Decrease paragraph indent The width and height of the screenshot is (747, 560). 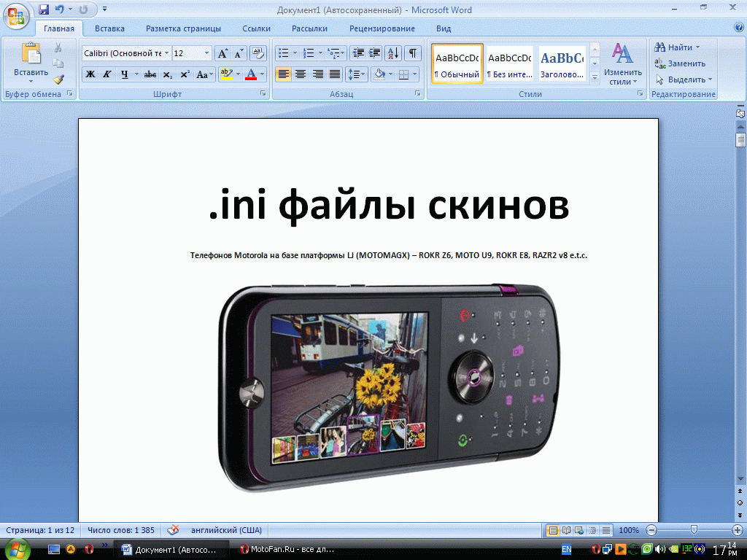358,53
